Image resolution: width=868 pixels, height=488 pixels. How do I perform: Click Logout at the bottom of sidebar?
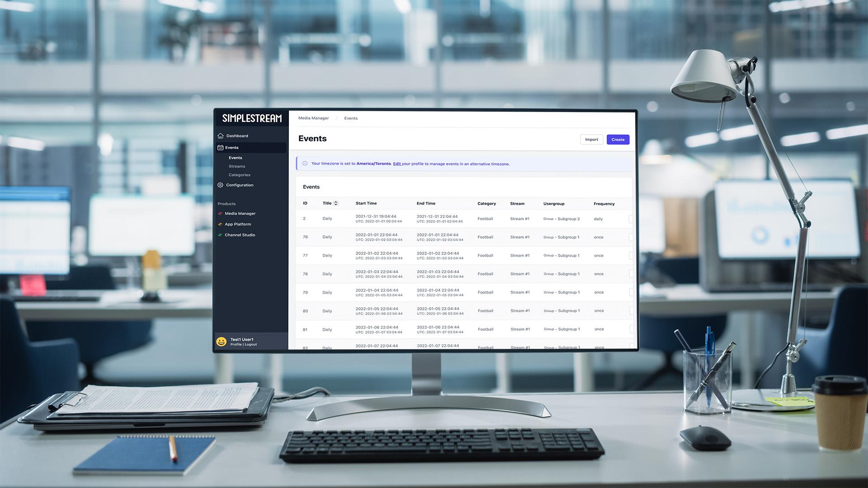click(x=250, y=344)
